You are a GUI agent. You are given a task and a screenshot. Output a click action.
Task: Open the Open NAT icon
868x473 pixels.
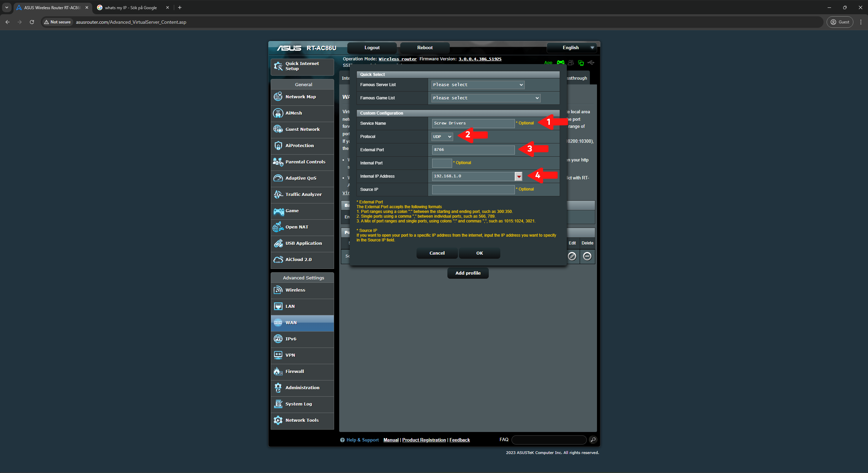point(278,227)
